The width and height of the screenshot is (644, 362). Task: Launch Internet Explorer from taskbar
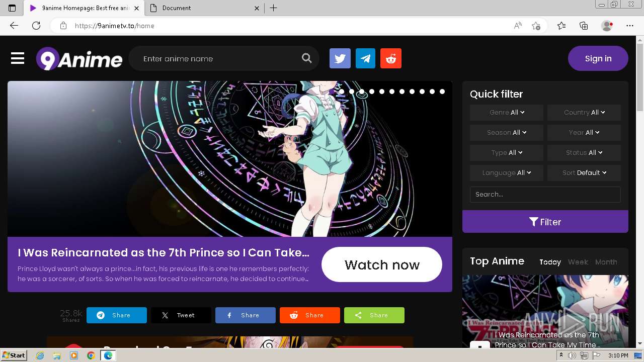(40, 355)
